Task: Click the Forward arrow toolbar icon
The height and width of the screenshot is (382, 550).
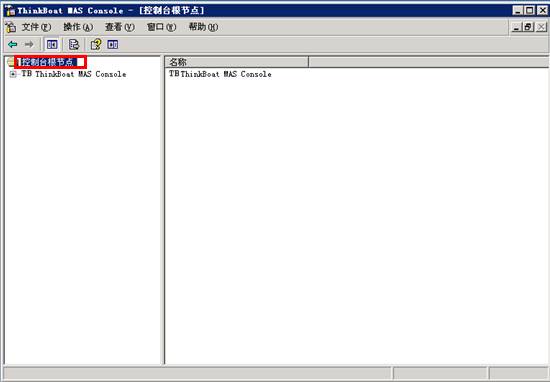Action: [x=29, y=45]
